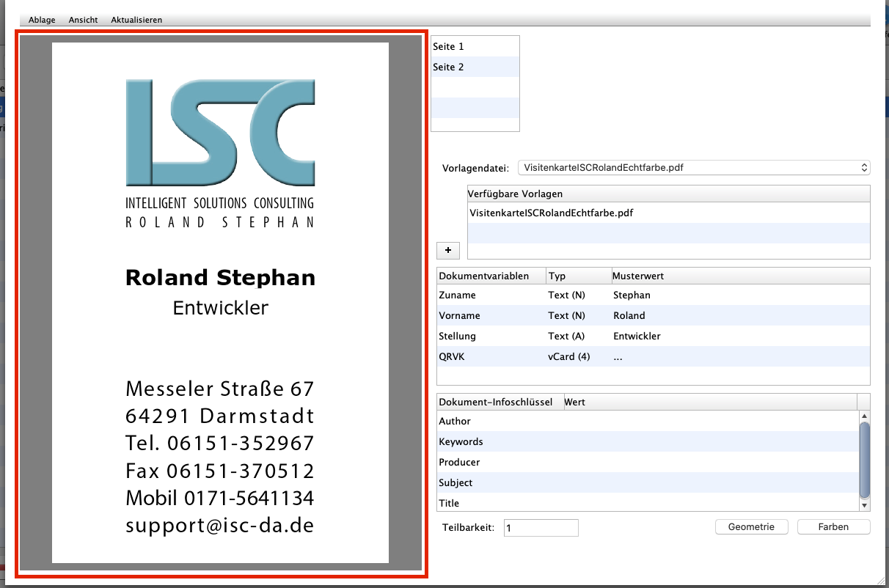
Task: Click the Typ column header
Action: point(579,276)
